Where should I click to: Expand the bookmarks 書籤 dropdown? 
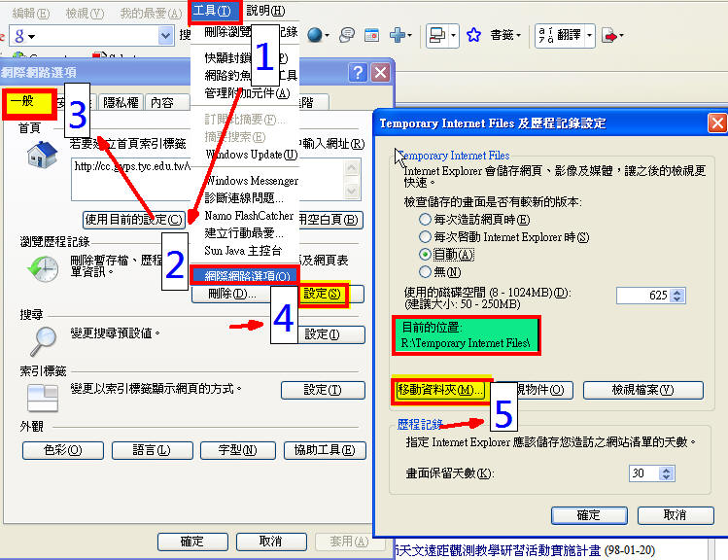pos(519,36)
